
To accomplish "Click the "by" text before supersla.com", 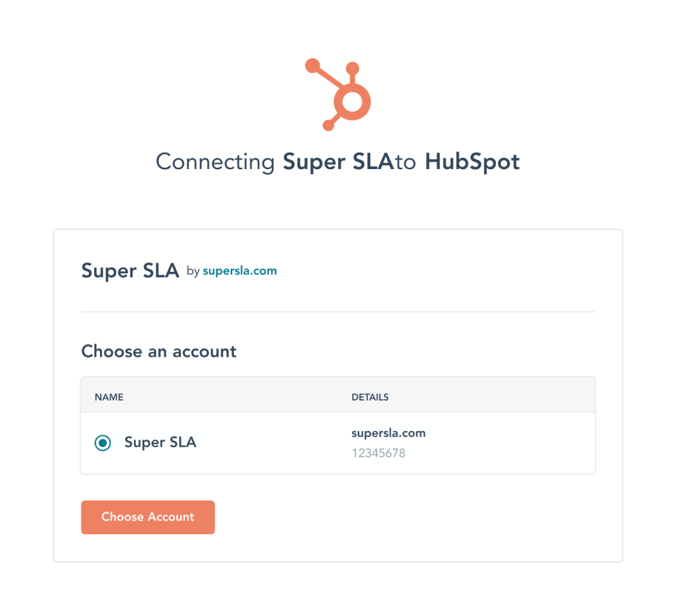I will pyautogui.click(x=193, y=271).
